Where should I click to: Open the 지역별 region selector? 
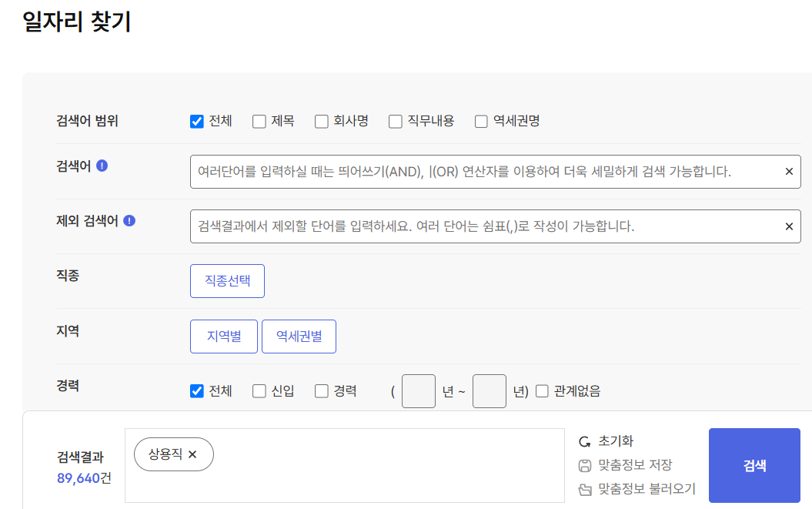coord(224,337)
